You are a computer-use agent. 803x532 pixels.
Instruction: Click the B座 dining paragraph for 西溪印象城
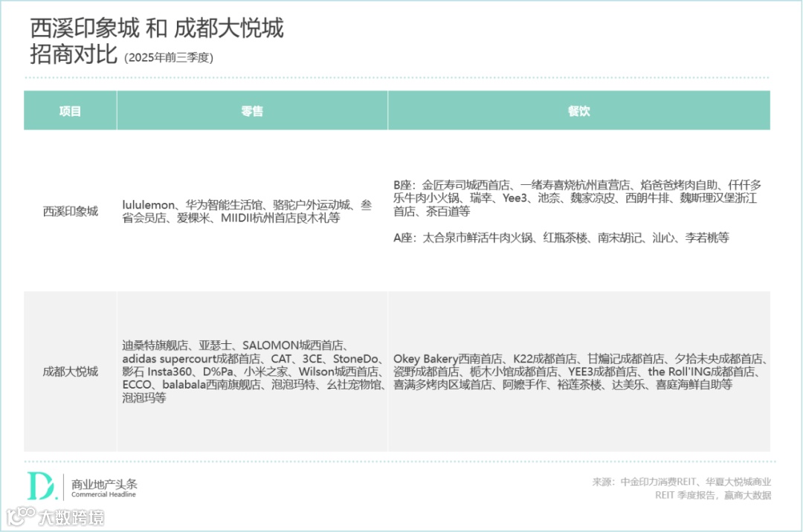(x=577, y=198)
